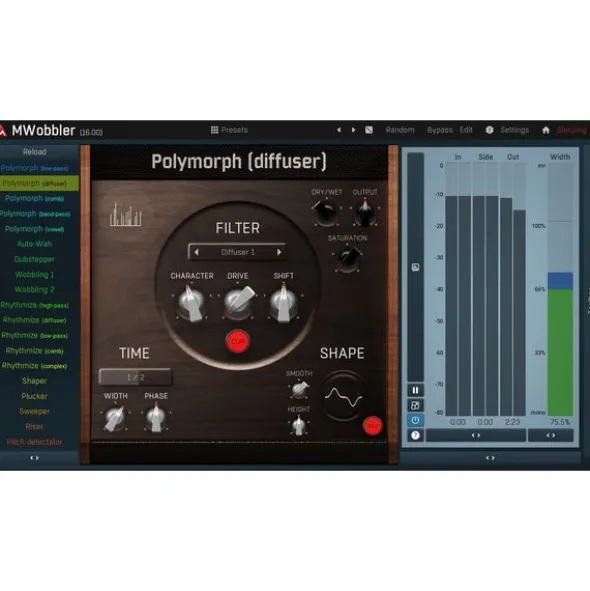
Task: Click the home icon in top bar
Action: (x=546, y=130)
